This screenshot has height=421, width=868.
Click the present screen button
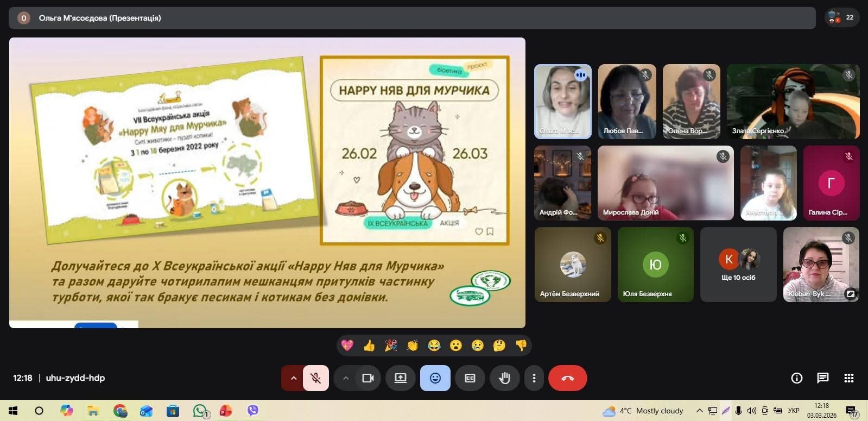(401, 378)
